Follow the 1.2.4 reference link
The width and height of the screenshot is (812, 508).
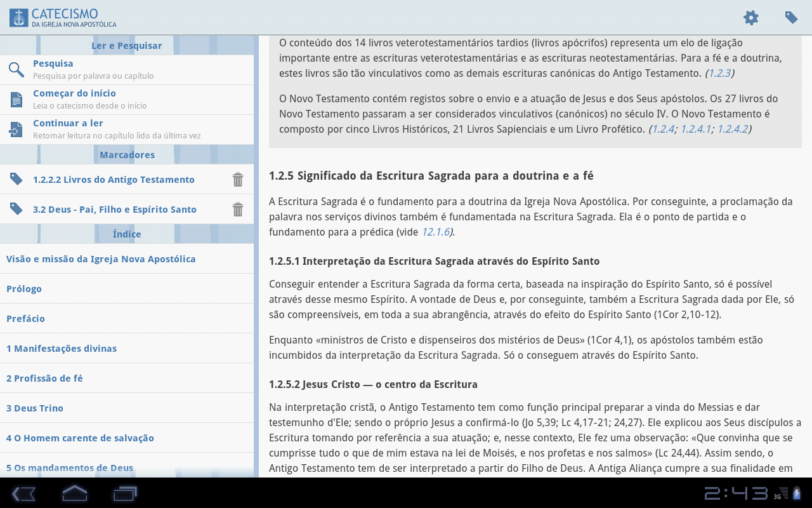663,129
